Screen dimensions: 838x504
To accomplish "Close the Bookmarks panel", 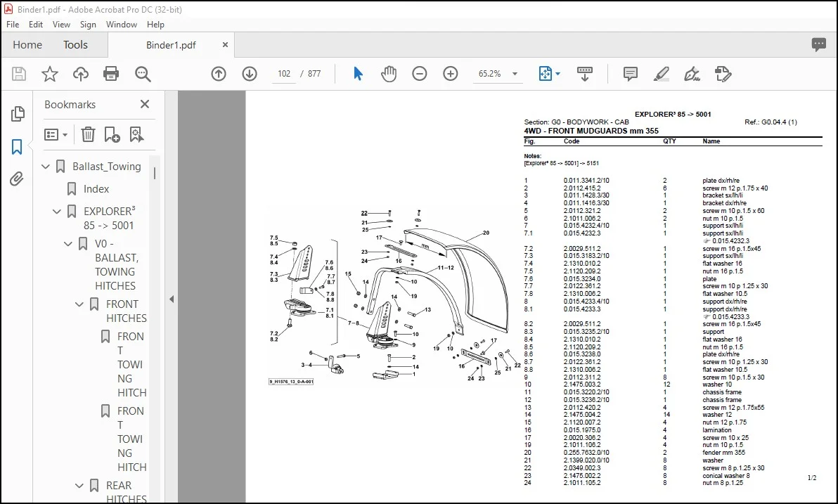I will click(x=145, y=104).
